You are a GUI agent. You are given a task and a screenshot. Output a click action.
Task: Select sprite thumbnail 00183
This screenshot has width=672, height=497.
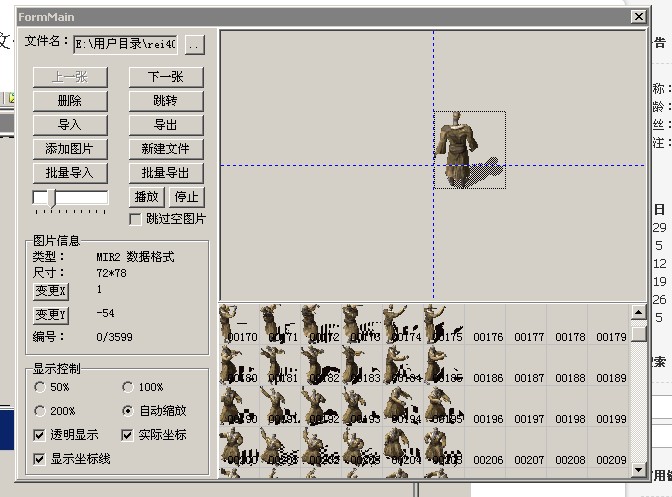click(x=362, y=365)
